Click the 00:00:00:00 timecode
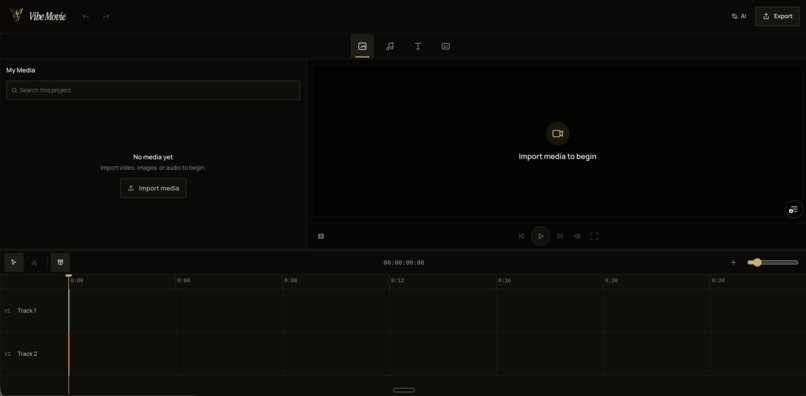Viewport: 806px width, 396px height. pos(404,263)
